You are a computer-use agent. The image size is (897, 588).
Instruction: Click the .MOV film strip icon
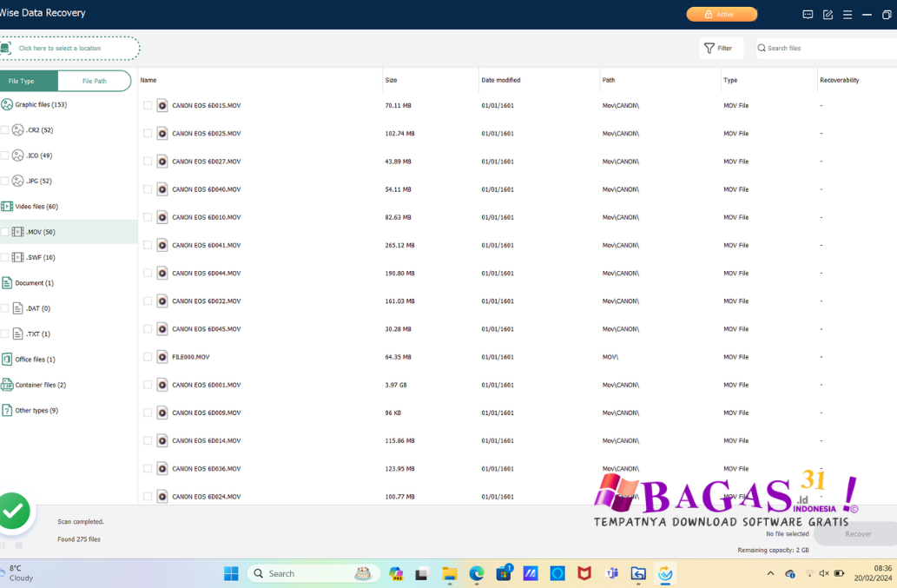point(18,232)
